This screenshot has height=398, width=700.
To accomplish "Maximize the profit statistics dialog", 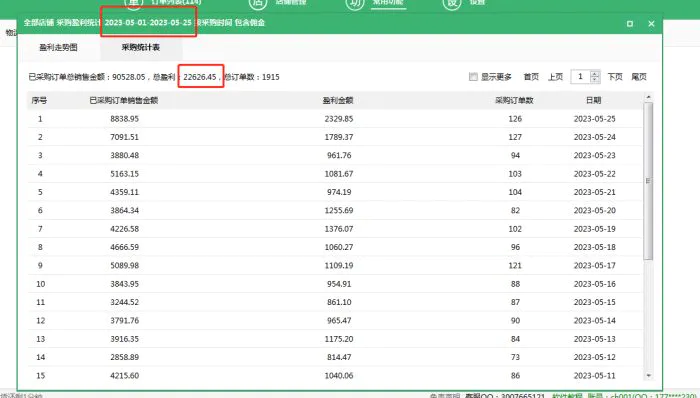I will tap(630, 24).
